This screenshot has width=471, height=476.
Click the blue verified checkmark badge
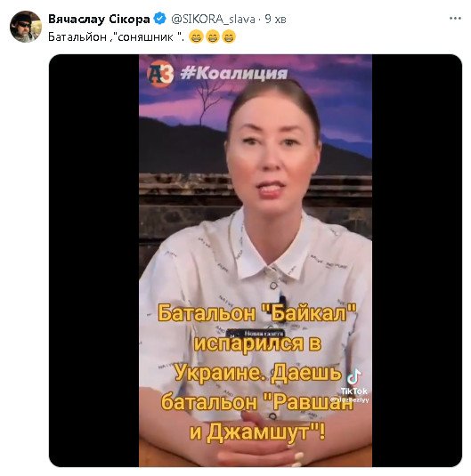[x=160, y=19]
